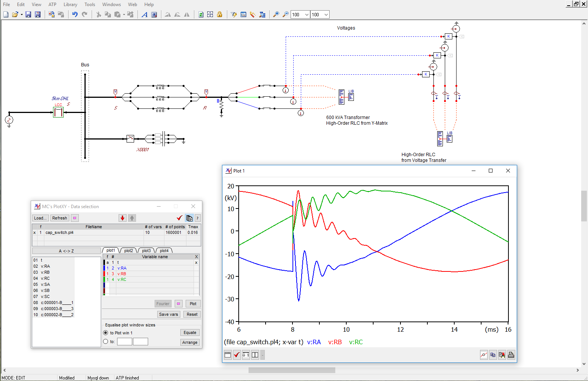This screenshot has width=588, height=381.
Task: Select the 'to:' custom size radio button
Action: click(x=106, y=342)
